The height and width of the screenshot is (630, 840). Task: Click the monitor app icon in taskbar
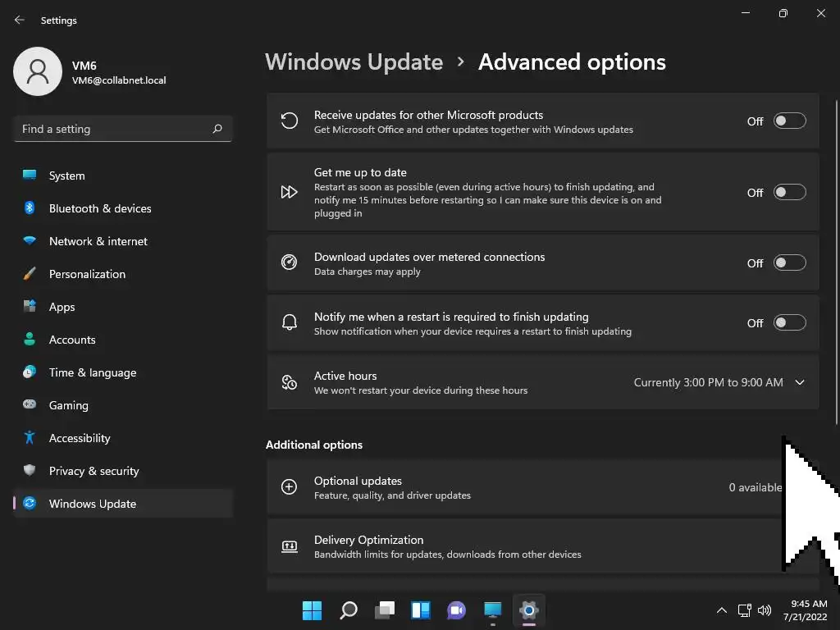pyautogui.click(x=492, y=610)
